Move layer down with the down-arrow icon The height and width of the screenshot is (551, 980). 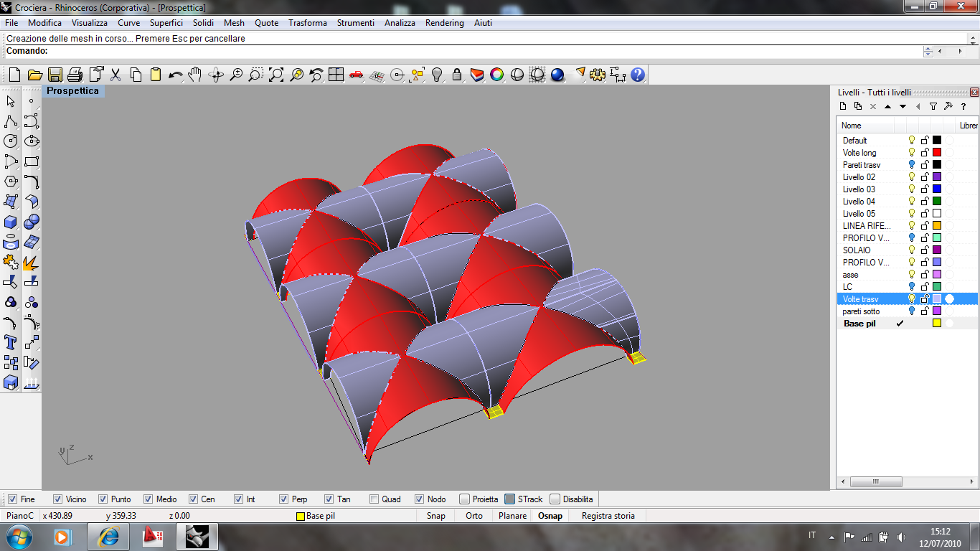point(903,106)
